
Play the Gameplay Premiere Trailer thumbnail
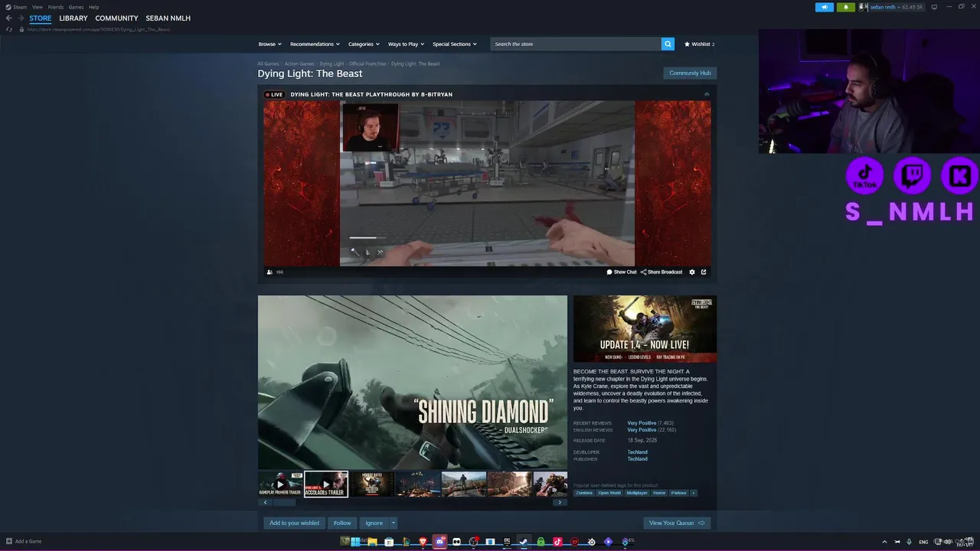280,484
